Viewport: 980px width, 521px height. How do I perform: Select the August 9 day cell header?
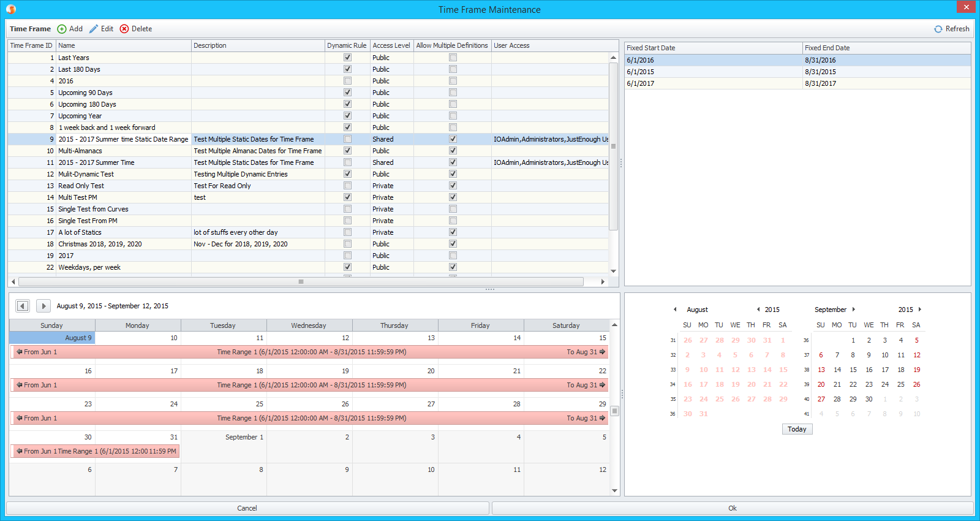[x=52, y=338]
